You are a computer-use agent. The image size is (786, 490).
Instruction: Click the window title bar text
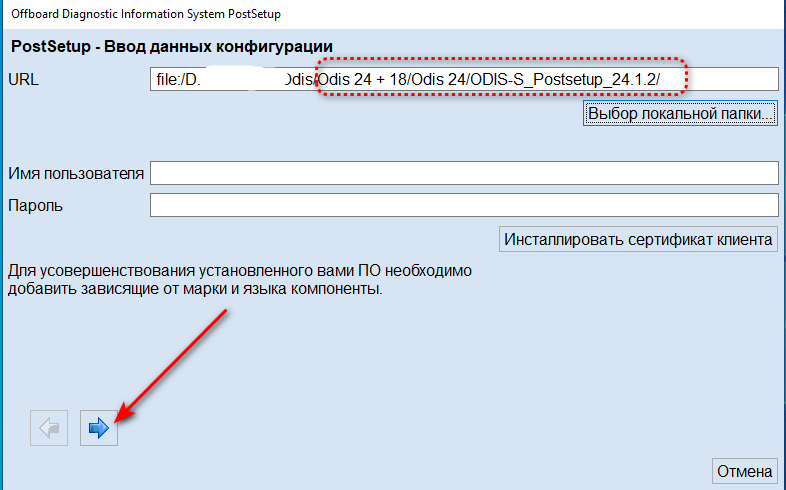(x=146, y=14)
